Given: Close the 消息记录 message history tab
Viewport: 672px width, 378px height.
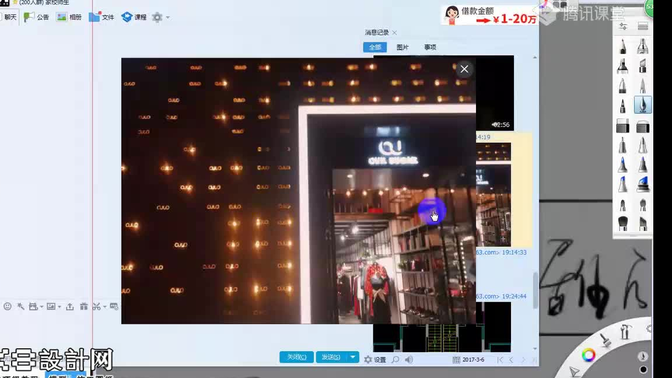Looking at the screenshot, I should coord(394,33).
